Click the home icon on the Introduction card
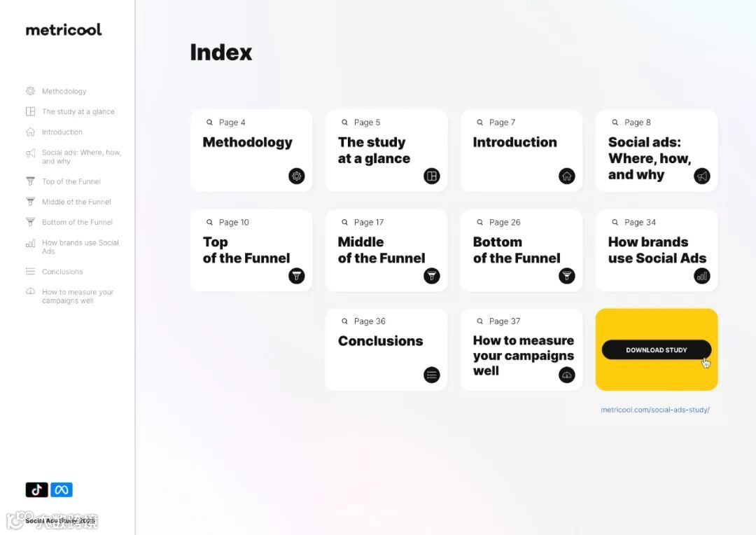 pyautogui.click(x=567, y=176)
